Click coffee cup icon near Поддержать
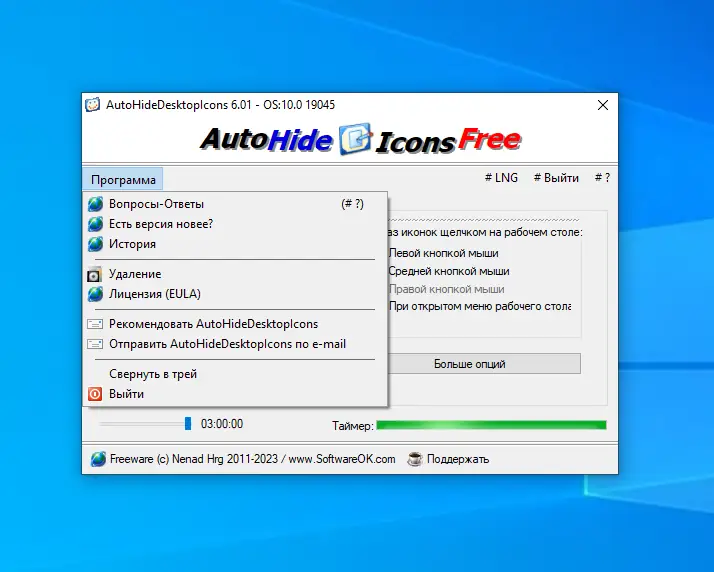Viewport: 714px width, 572px height. tap(414, 459)
